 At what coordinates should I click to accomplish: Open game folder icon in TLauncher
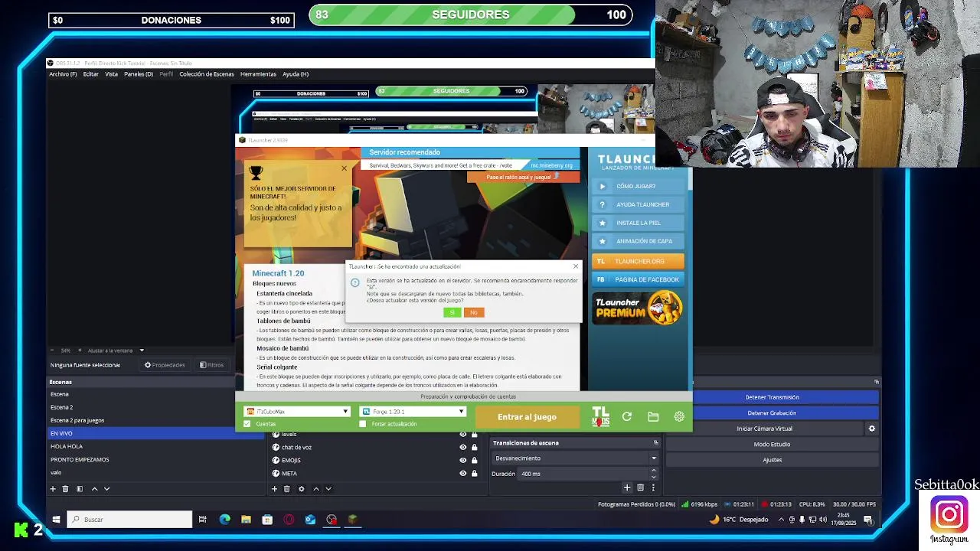[x=653, y=416]
